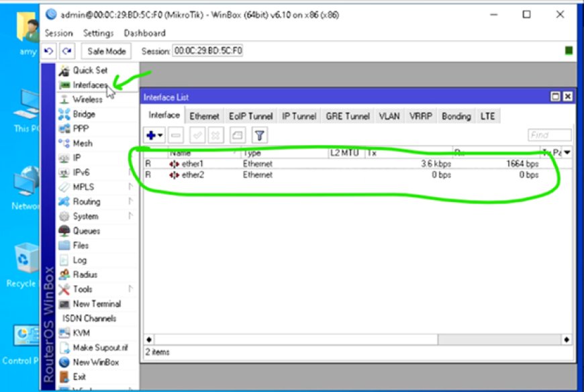The height and width of the screenshot is (392, 584).
Task: Expand the Routing submenu
Action: 130,201
